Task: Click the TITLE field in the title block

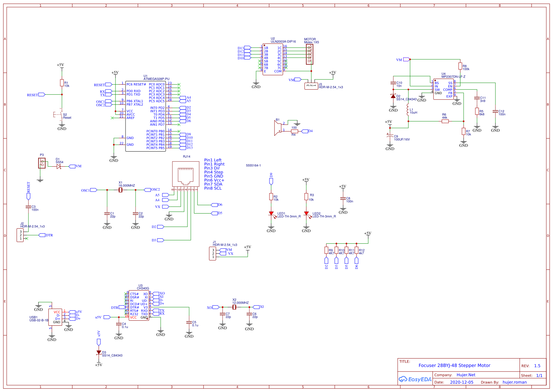Action: coord(404,362)
